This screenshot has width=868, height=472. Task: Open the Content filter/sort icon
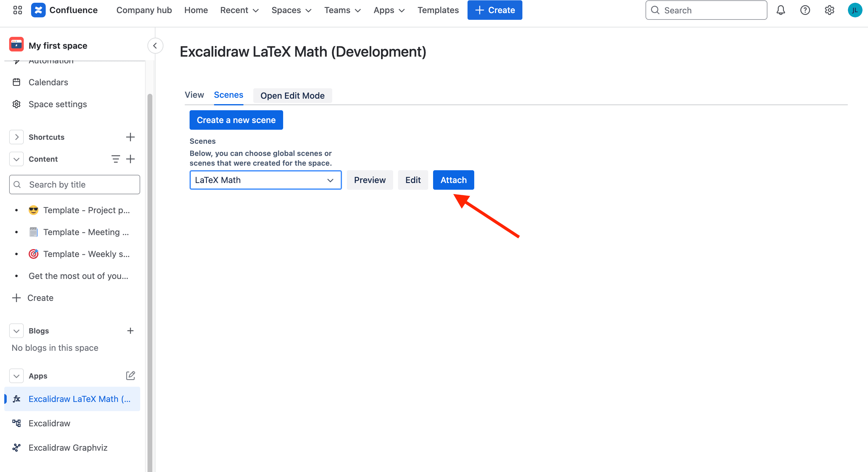click(x=115, y=159)
